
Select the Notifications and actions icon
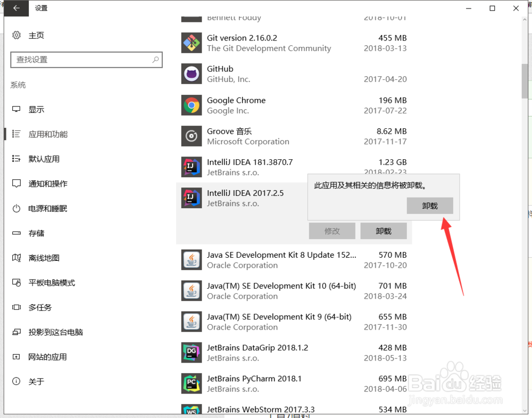(x=16, y=183)
